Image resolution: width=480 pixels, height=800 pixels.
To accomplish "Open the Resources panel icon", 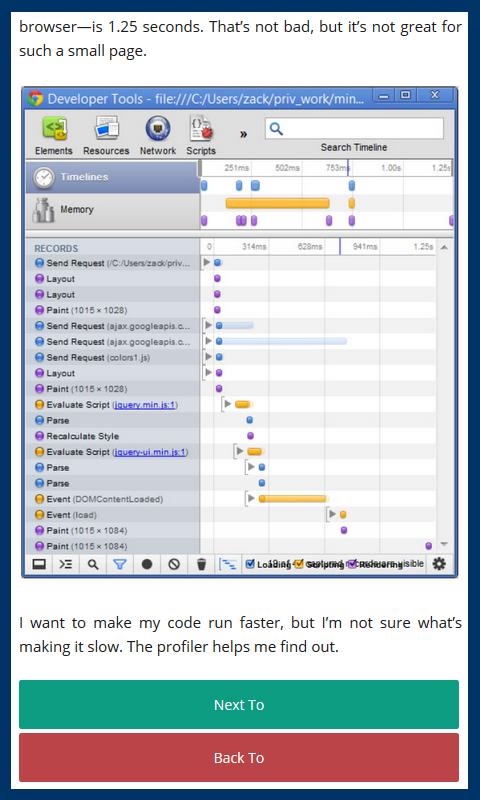I will [x=106, y=129].
